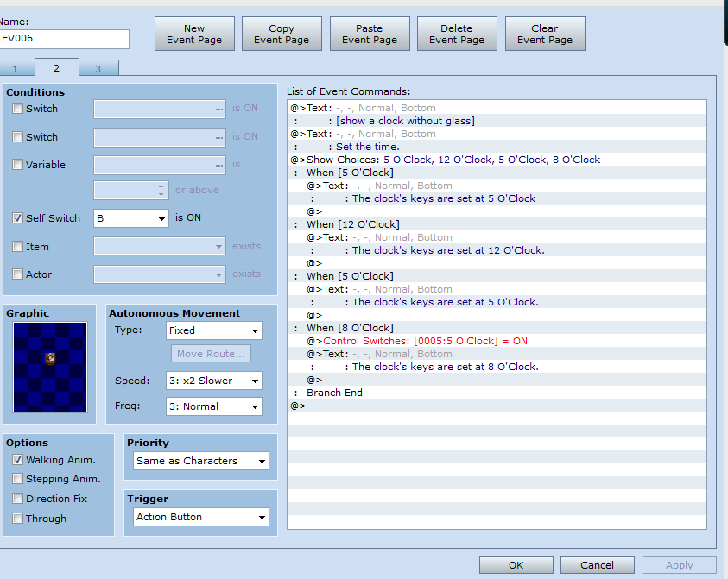Expand the Speed dropdown list
The width and height of the screenshot is (728, 579).
[213, 381]
